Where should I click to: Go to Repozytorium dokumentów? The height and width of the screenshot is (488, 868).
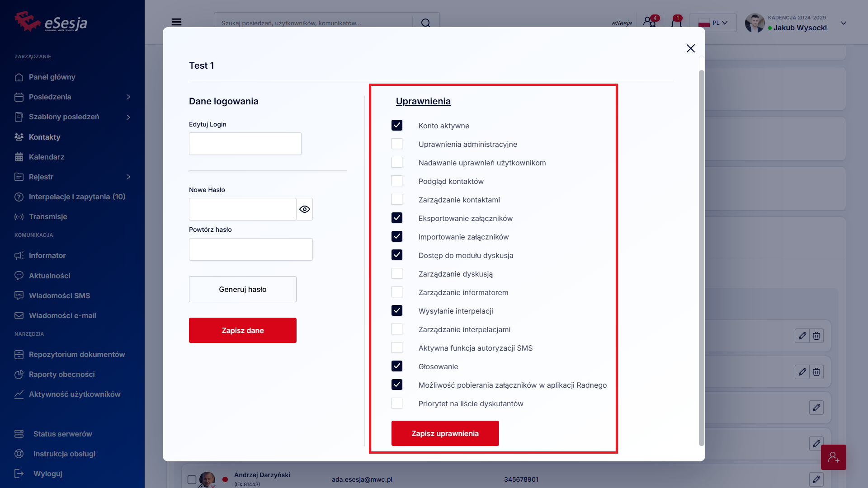tap(77, 355)
